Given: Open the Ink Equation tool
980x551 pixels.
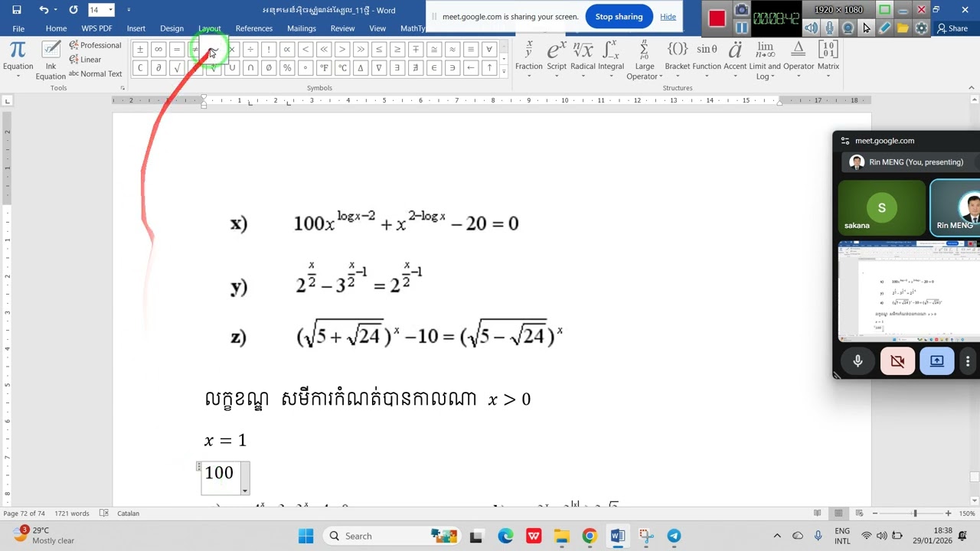Looking at the screenshot, I should [51, 60].
